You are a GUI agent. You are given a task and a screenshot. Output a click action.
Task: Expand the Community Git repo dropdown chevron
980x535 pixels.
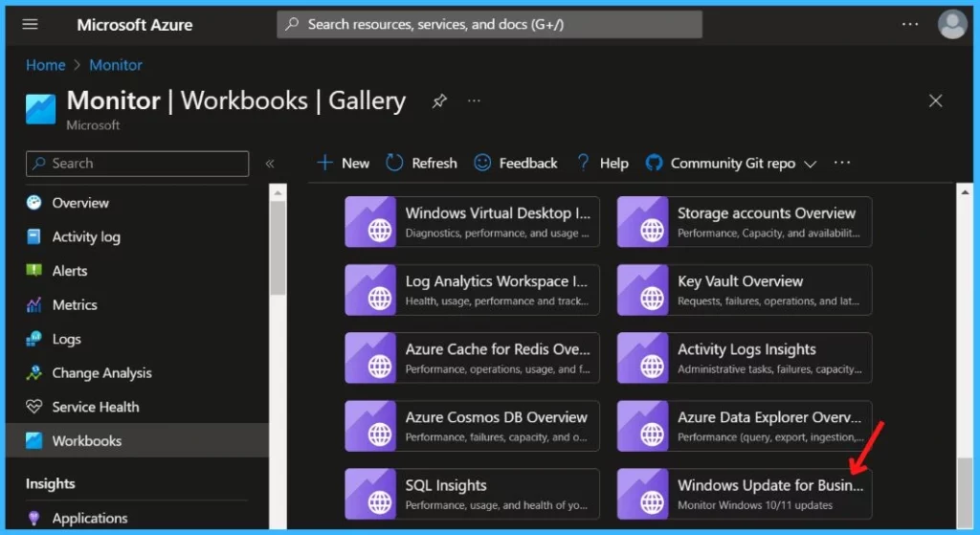(x=810, y=164)
